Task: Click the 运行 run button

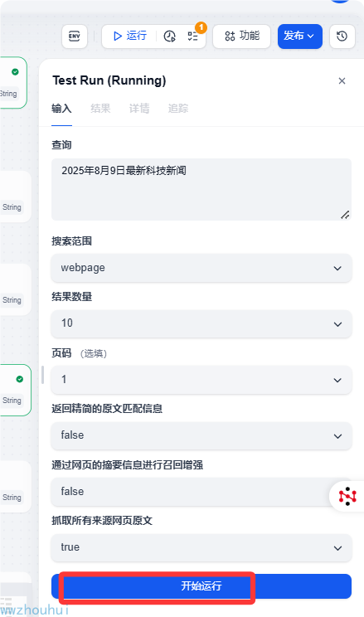Action: pyautogui.click(x=130, y=36)
